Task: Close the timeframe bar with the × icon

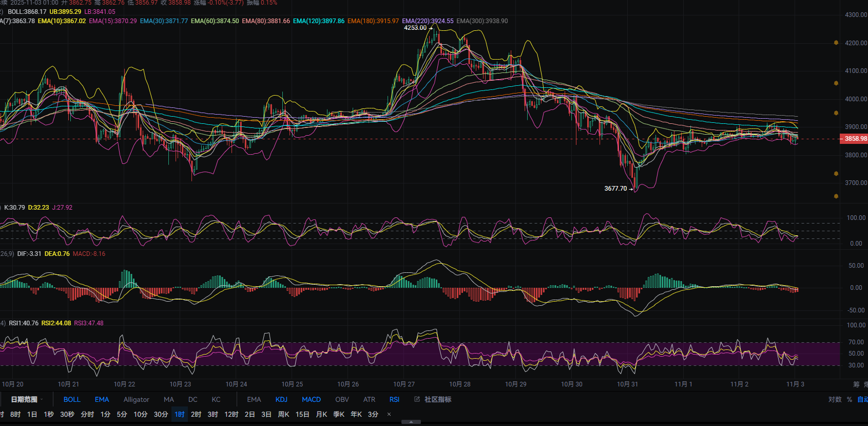Action: tap(389, 414)
